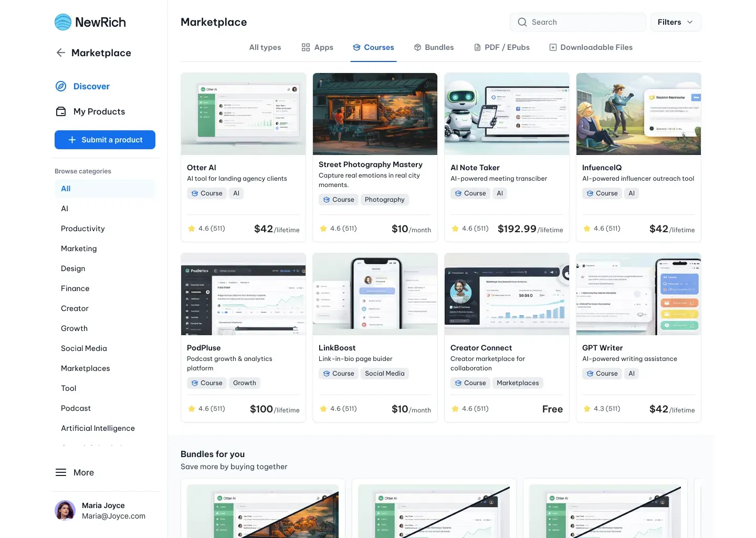
Task: Click the Downloadable Files download icon
Action: tap(553, 47)
